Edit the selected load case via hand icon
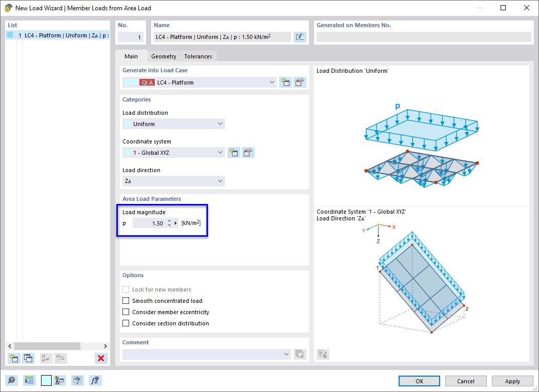539x392 pixels. pos(299,82)
